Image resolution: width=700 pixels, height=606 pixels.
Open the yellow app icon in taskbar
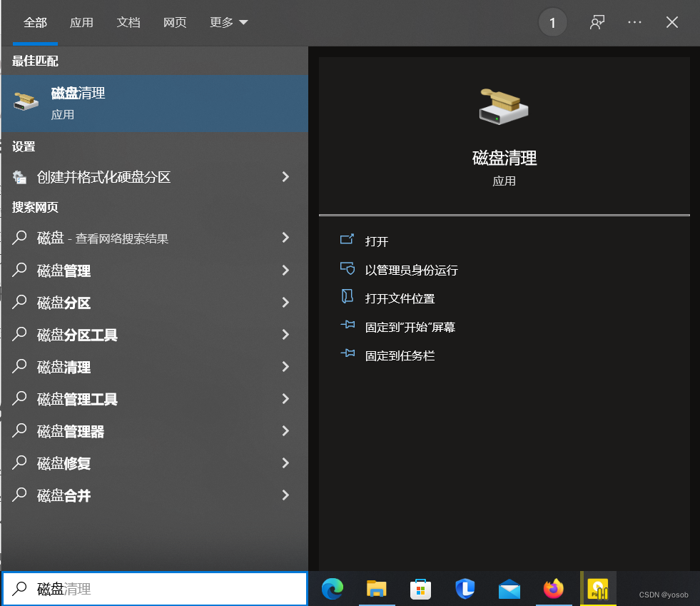[x=598, y=589]
